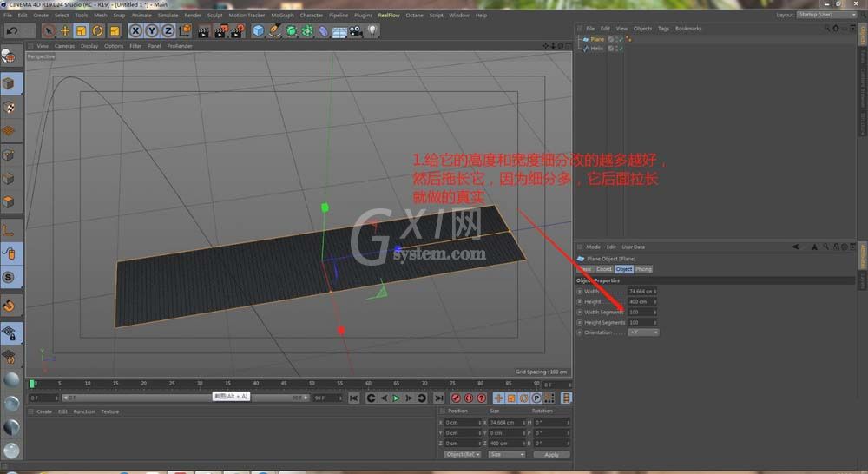Viewport: 868px width, 474px height.
Task: Add a light object
Action: 372,31
